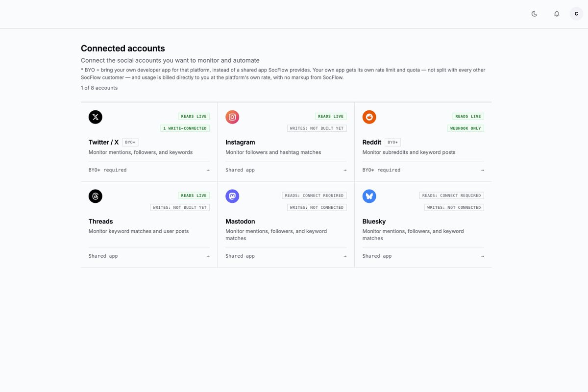This screenshot has height=392, width=588.
Task: Click 'Shared app' on the Mastodon card
Action: tap(240, 256)
